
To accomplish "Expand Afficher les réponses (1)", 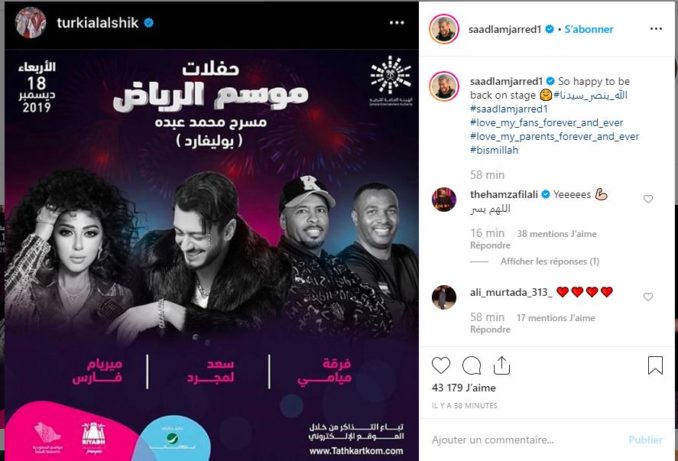I will point(550,261).
